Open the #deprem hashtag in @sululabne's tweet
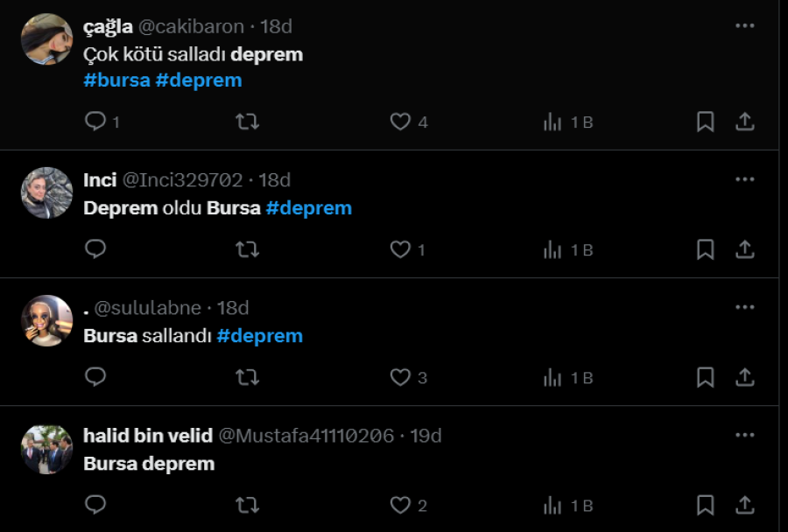Viewport: 788px width, 532px height. coord(259,336)
